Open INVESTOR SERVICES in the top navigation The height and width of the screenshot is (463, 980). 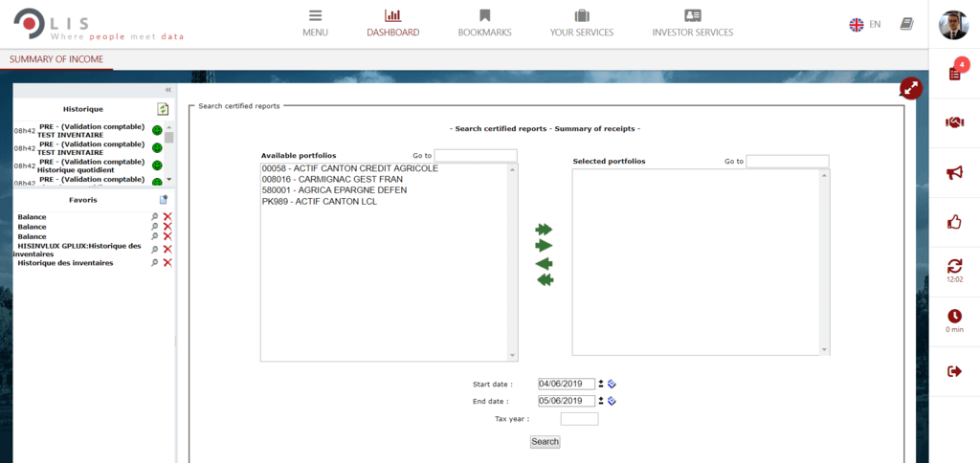click(x=693, y=23)
